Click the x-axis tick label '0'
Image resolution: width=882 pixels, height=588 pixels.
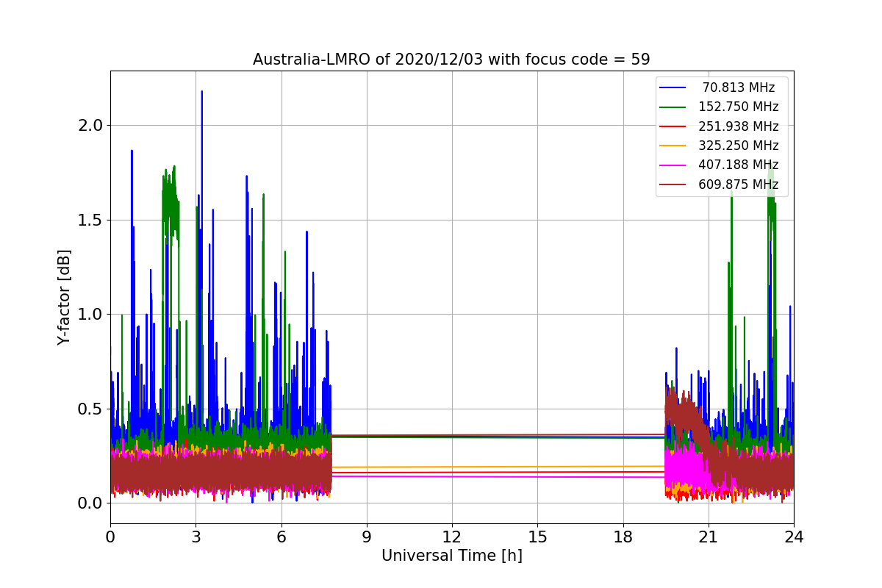point(110,537)
